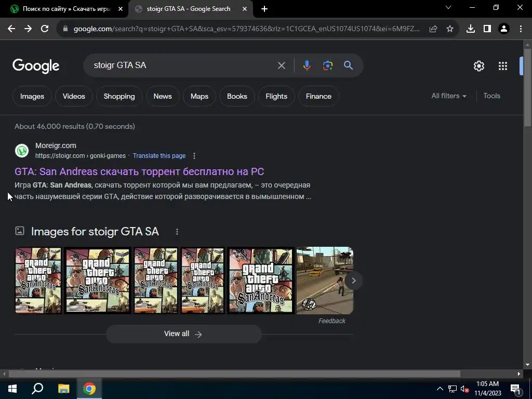Expand the All filters dropdown
The height and width of the screenshot is (399, 532).
[448, 96]
